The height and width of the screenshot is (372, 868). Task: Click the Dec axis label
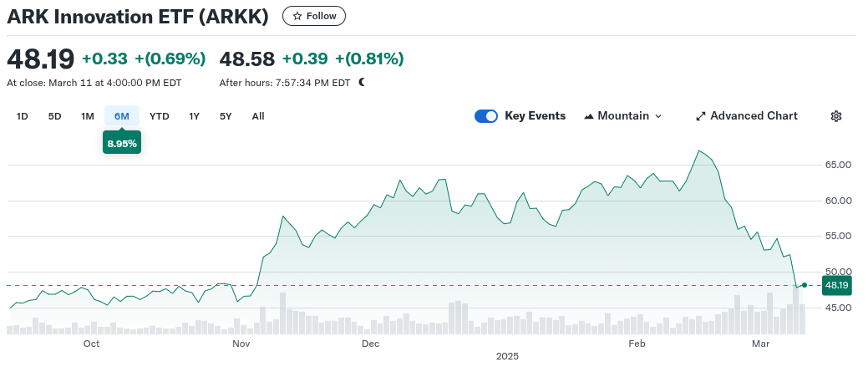(x=370, y=344)
